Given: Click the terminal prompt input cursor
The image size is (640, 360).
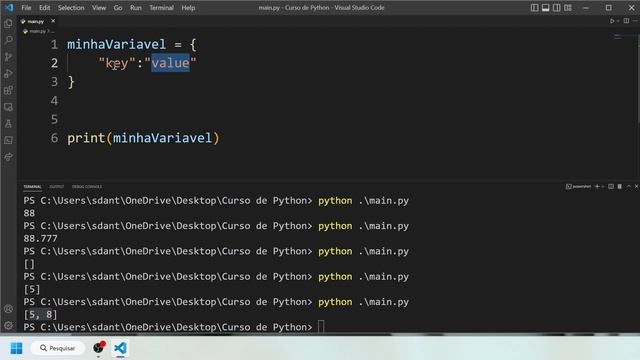Looking at the screenshot, I should click(321, 327).
